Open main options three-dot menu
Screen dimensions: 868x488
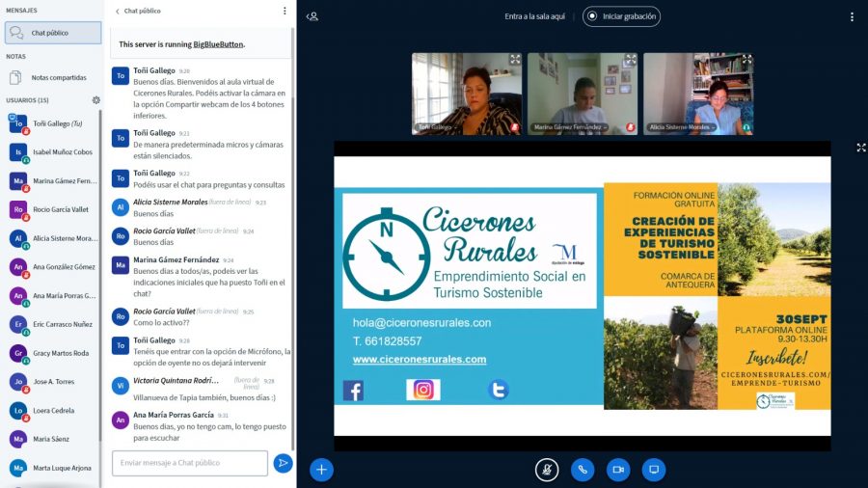point(852,17)
